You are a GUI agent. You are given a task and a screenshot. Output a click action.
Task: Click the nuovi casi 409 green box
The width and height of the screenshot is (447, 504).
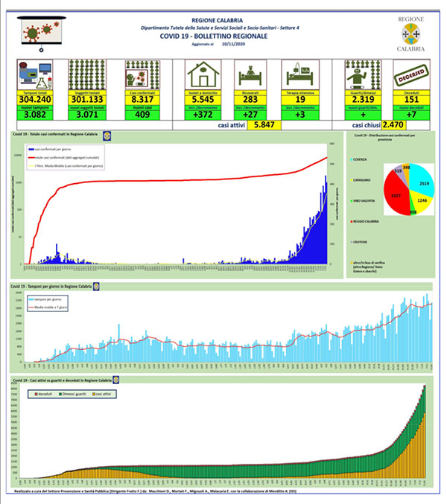[x=142, y=113]
